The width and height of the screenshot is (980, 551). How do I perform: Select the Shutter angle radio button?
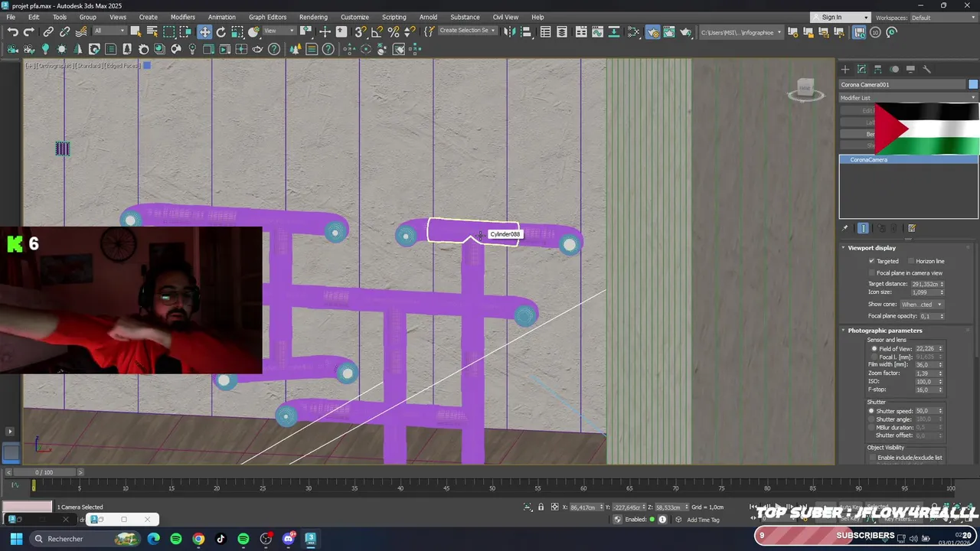(x=871, y=419)
